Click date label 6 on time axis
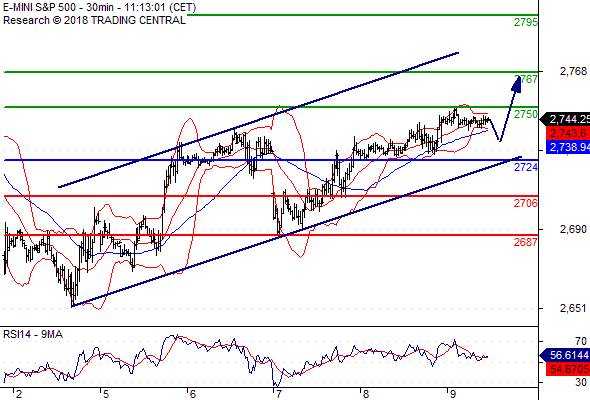The width and height of the screenshot is (590, 400). 193,394
